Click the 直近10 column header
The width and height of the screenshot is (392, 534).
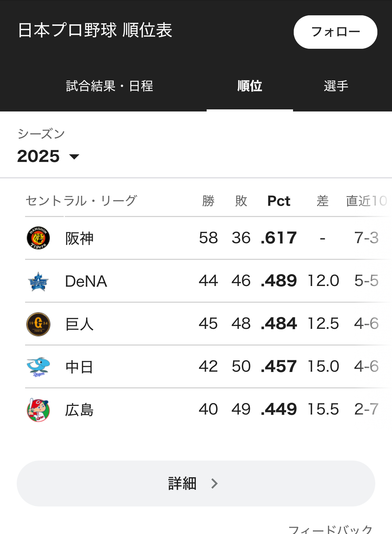coord(366,201)
